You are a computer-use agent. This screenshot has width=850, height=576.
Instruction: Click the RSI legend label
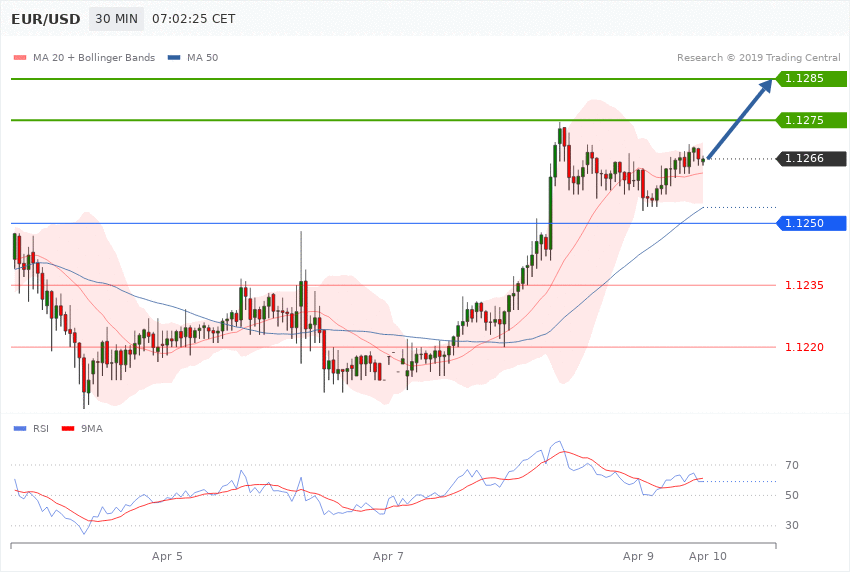click(x=41, y=429)
